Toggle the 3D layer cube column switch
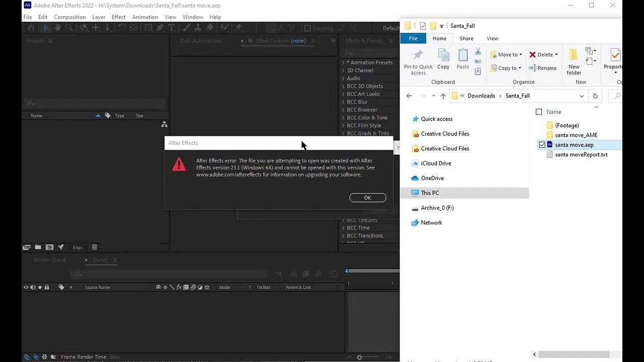 point(207,288)
